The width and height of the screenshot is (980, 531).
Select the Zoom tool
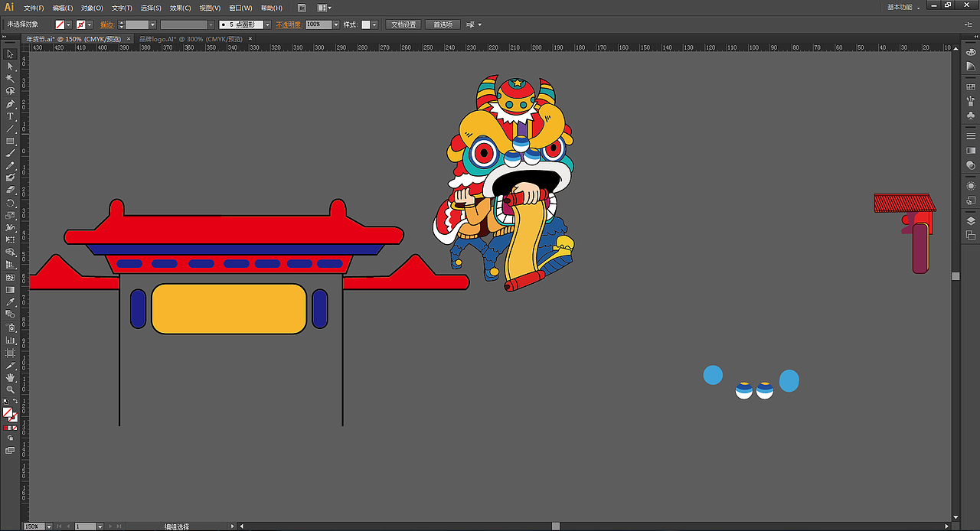click(10, 389)
